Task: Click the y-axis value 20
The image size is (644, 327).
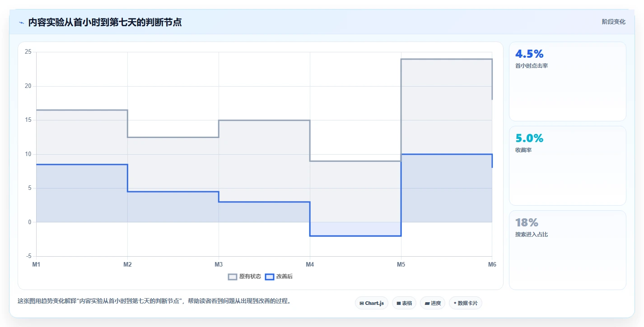Action: [x=28, y=86]
